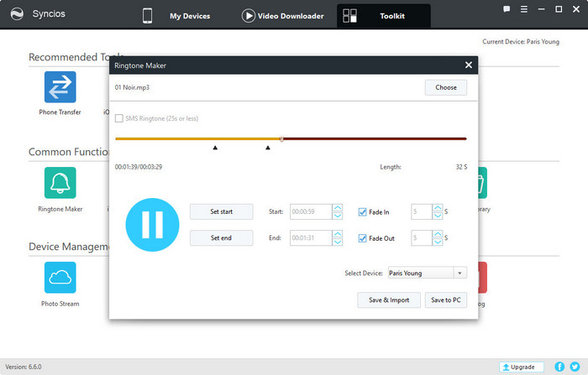Viewport: 588px width, 375px height.
Task: Increase the Fade Out seconds
Action: [438, 234]
